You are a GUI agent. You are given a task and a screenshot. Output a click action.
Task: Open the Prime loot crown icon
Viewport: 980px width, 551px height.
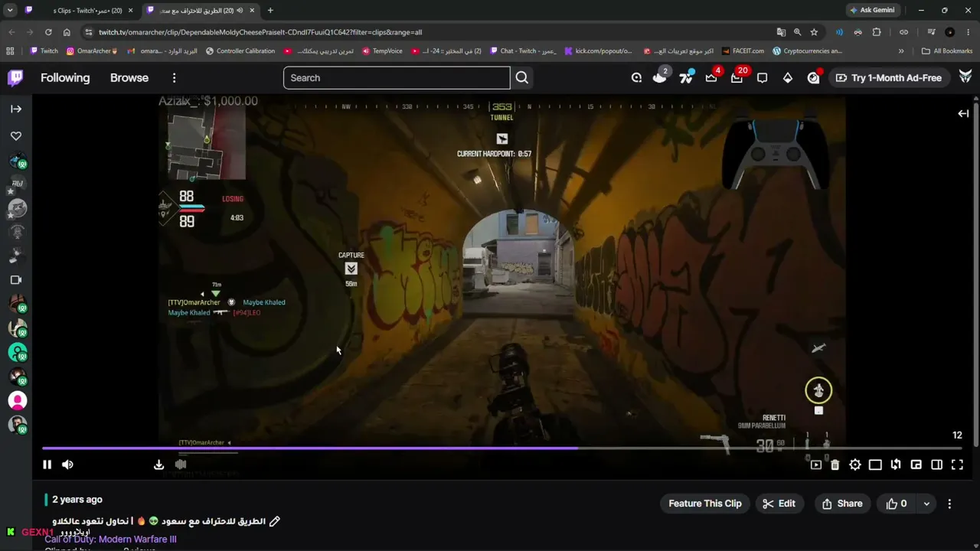(x=711, y=77)
